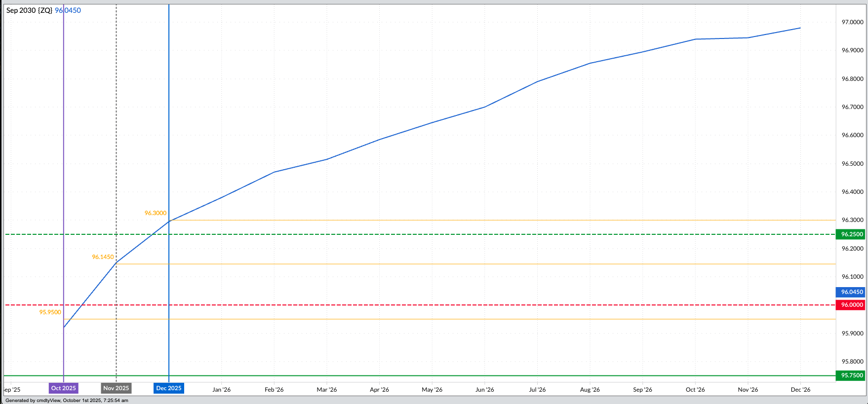868x404 pixels.
Task: Click the green 96.2500 price tag
Action: (852, 234)
